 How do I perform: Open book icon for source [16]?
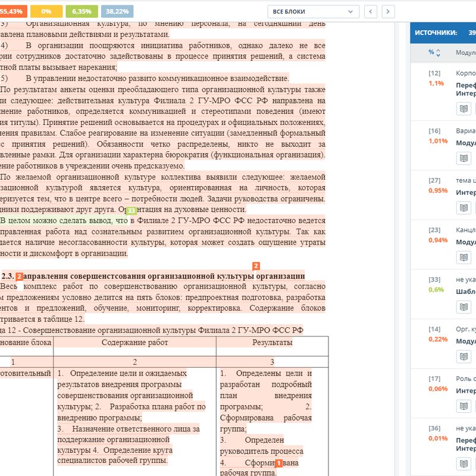click(x=464, y=158)
